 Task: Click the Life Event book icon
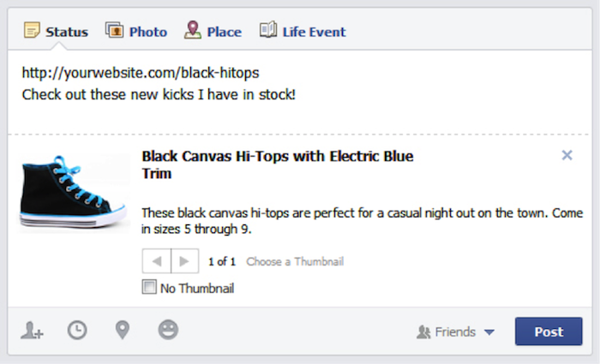coord(268,32)
